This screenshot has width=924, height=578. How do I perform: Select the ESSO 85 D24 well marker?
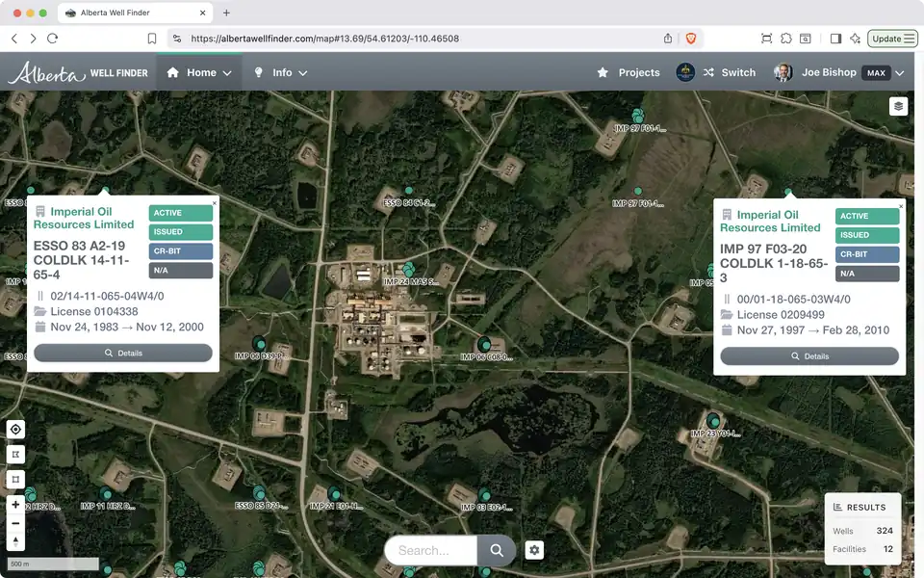[x=259, y=492]
